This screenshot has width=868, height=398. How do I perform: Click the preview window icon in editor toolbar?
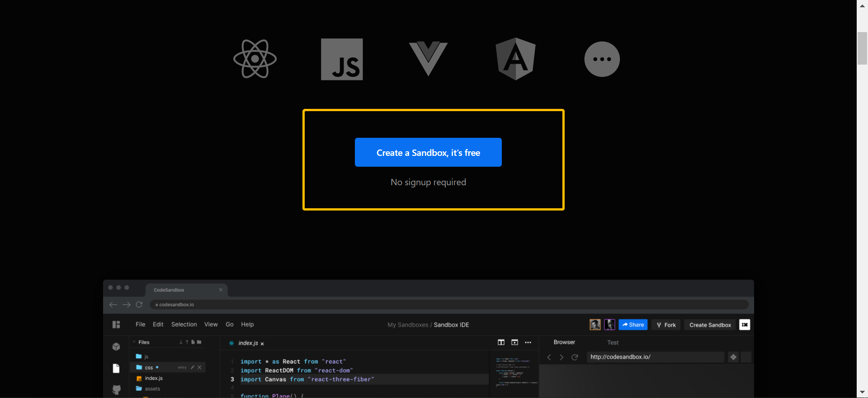[x=514, y=342]
